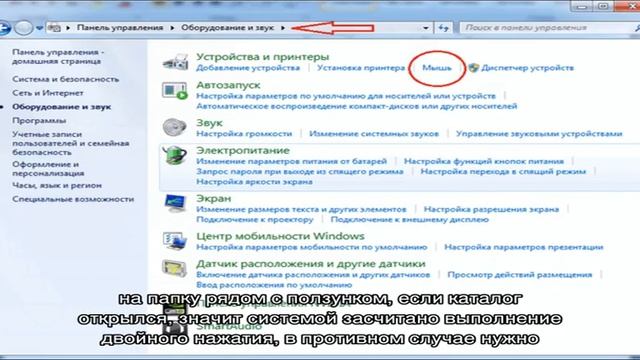Open Панель управления домашняя страница link
This screenshot has height=360, width=640.
point(58,57)
